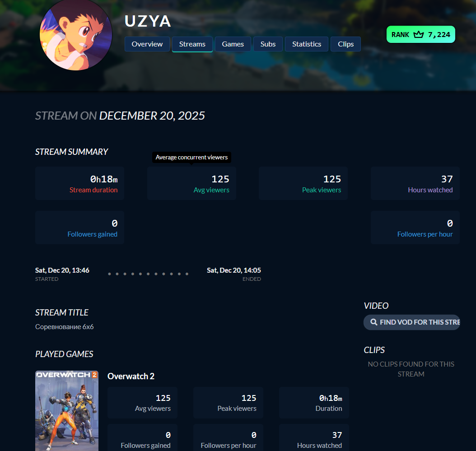The image size is (476, 451).
Task: Click the Peak viewers summary card
Action: point(303,183)
